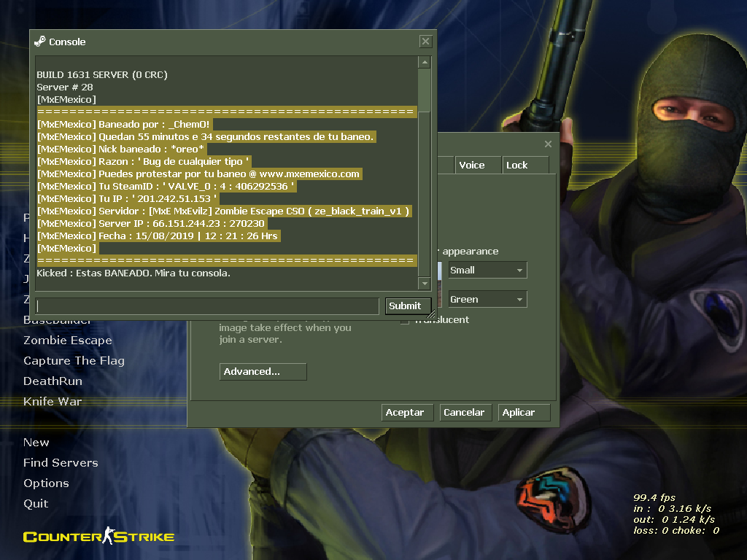The width and height of the screenshot is (747, 560).
Task: Switch to the Lock tab in Options
Action: pos(525,165)
